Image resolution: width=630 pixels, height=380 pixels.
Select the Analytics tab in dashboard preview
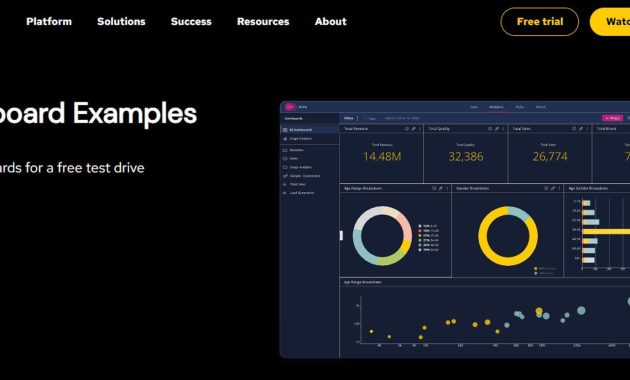496,107
